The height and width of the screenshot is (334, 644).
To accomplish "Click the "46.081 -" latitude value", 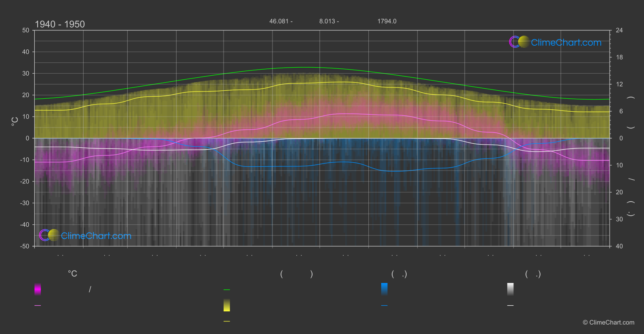I will pyautogui.click(x=281, y=21).
